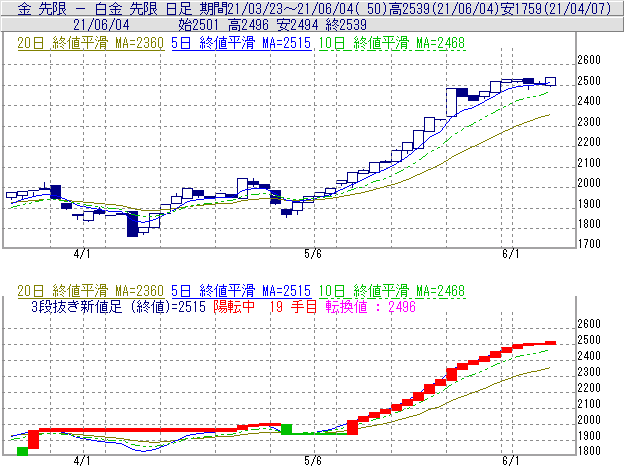This screenshot has width=624, height=473.
Task: Click the 2000 price label on the upper chart axis
Action: point(589,183)
